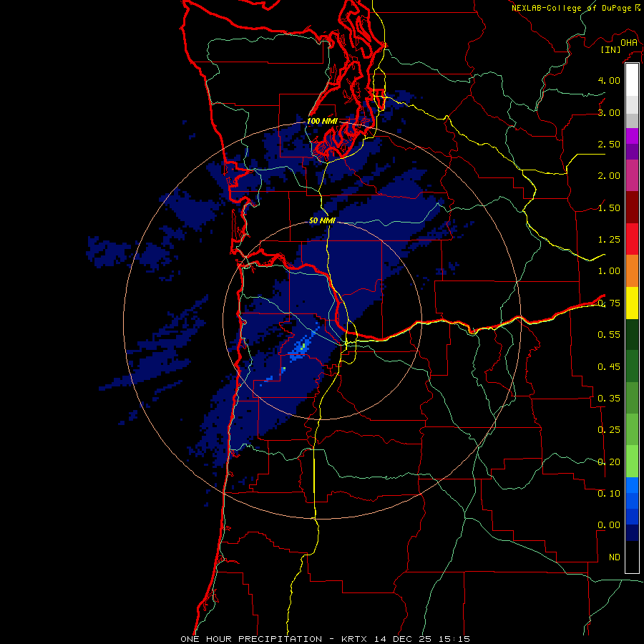
Task: Click the "0.00" legend value
Action: [x=609, y=525]
